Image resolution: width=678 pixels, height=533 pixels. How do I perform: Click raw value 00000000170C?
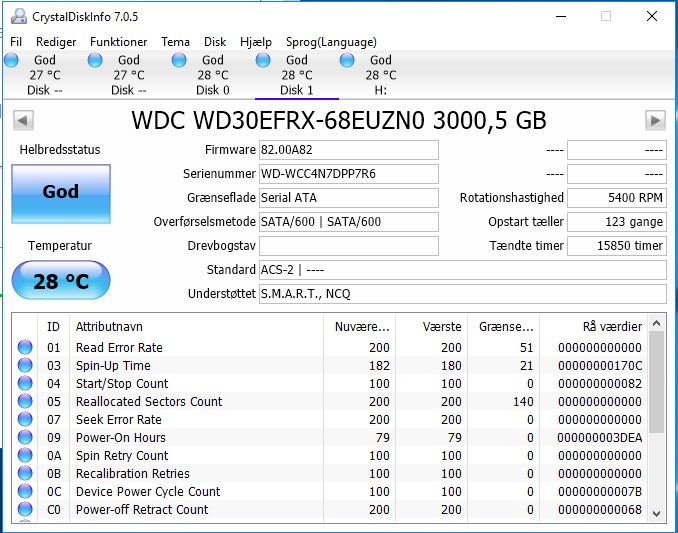click(x=600, y=366)
